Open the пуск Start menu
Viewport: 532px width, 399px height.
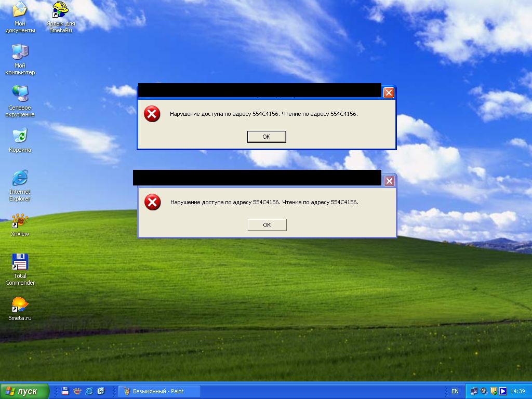25,391
